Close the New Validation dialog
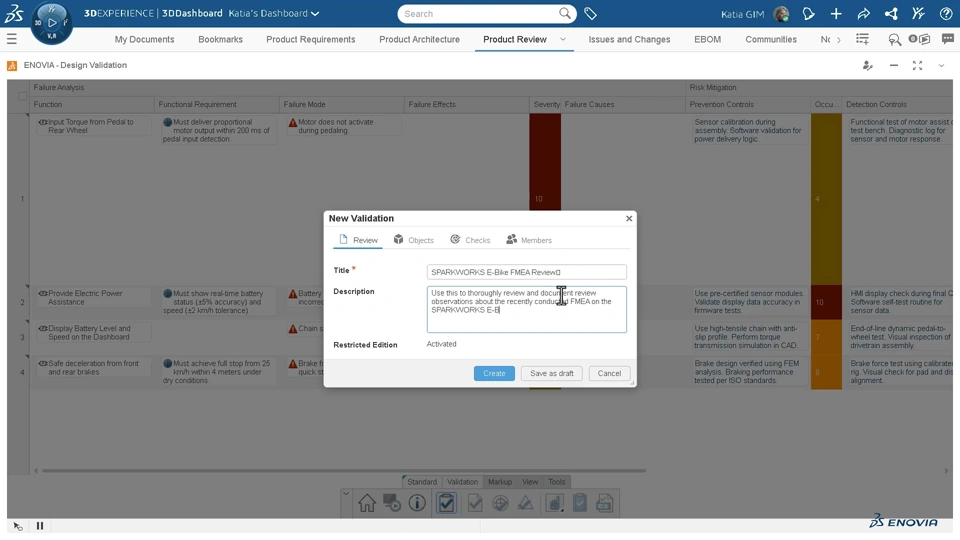This screenshot has width=960, height=540. tap(629, 219)
